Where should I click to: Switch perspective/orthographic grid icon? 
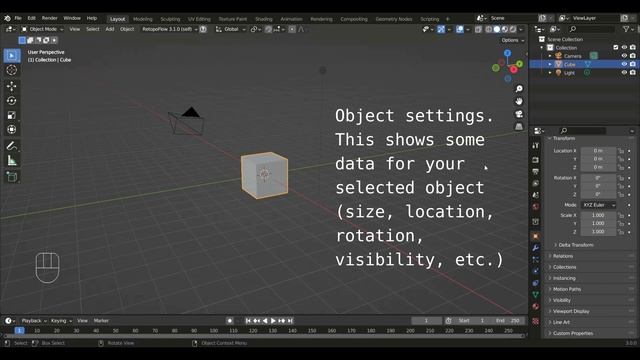click(519, 127)
